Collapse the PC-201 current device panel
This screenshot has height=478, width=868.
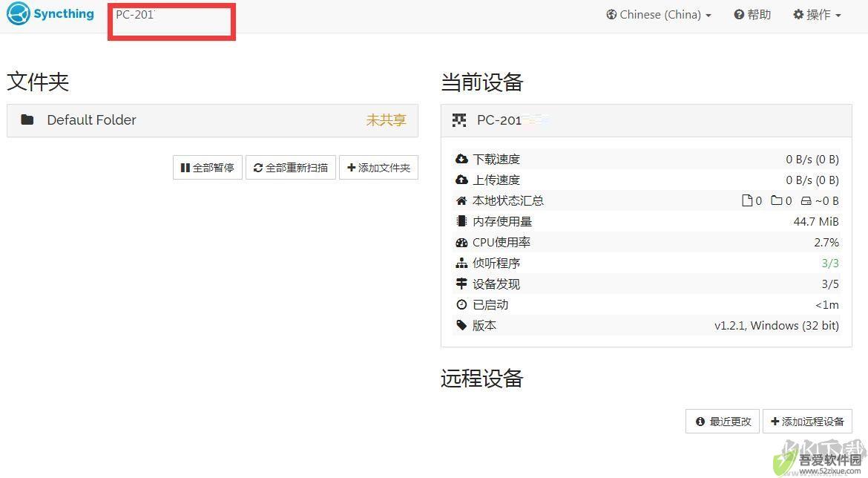[646, 120]
